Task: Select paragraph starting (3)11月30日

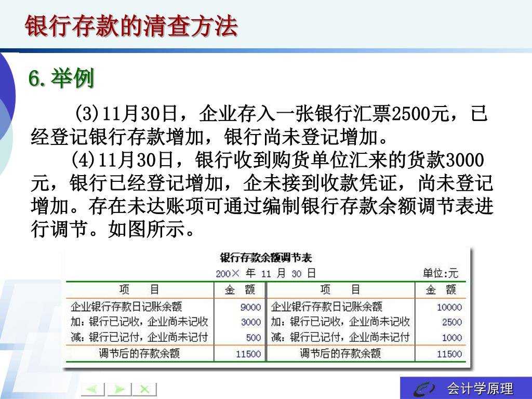Action: click(259, 125)
